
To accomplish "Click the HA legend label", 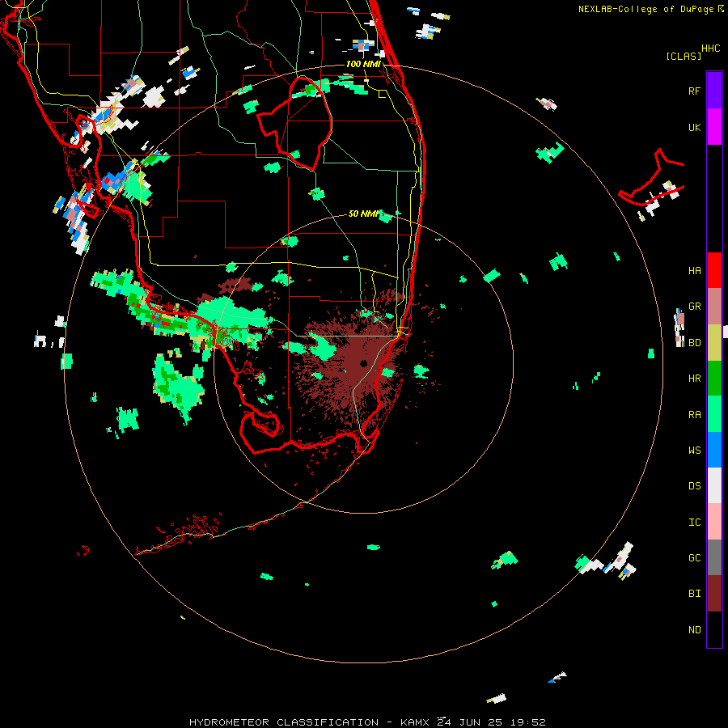I will (694, 271).
